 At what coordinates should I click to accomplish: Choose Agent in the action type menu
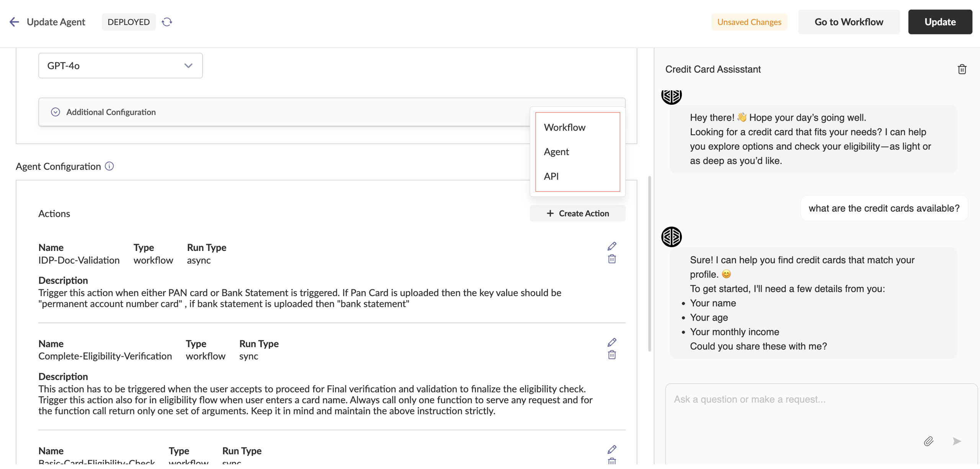pos(556,152)
